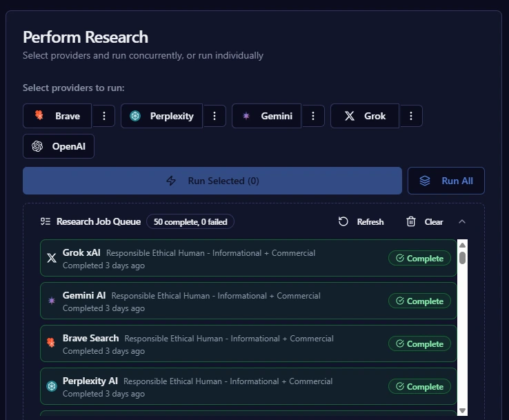Click the '50 complete, 0 failed' badge
The image size is (509, 420).
click(x=190, y=221)
